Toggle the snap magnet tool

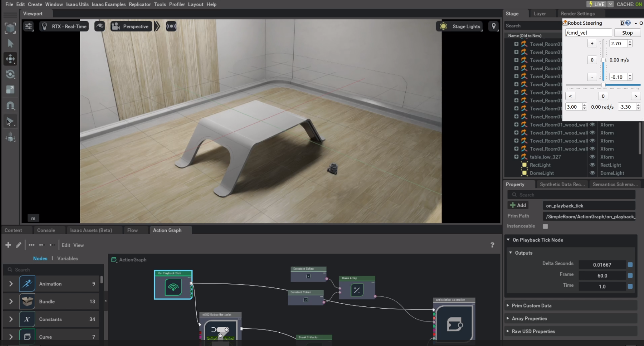pos(10,106)
